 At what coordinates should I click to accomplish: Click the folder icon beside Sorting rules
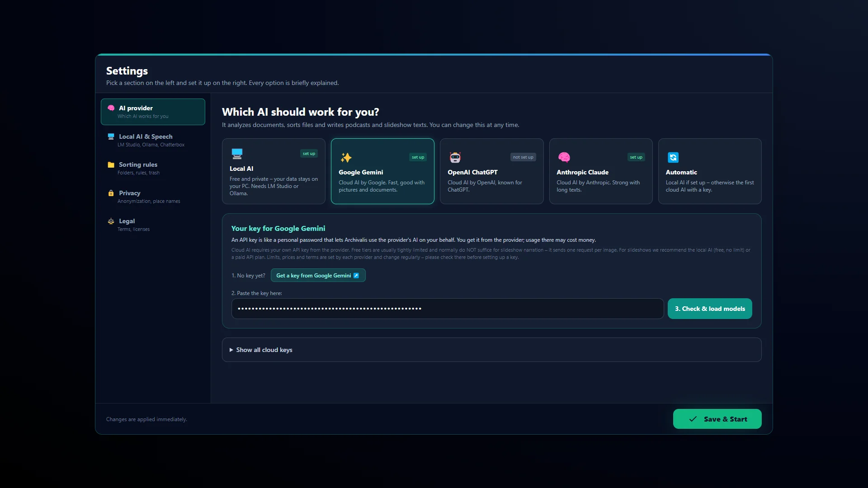(111, 165)
